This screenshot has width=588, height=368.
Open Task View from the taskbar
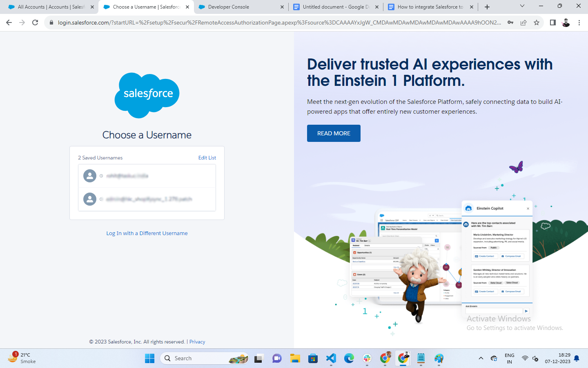(x=258, y=359)
